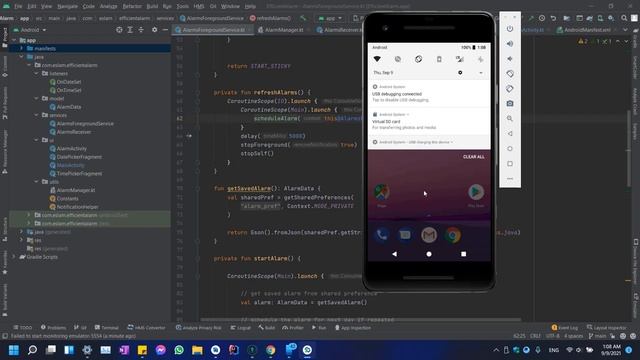Open emulator extended controls (three dots)
Image resolution: width=640 pixels, height=360 pixels.
510,179
